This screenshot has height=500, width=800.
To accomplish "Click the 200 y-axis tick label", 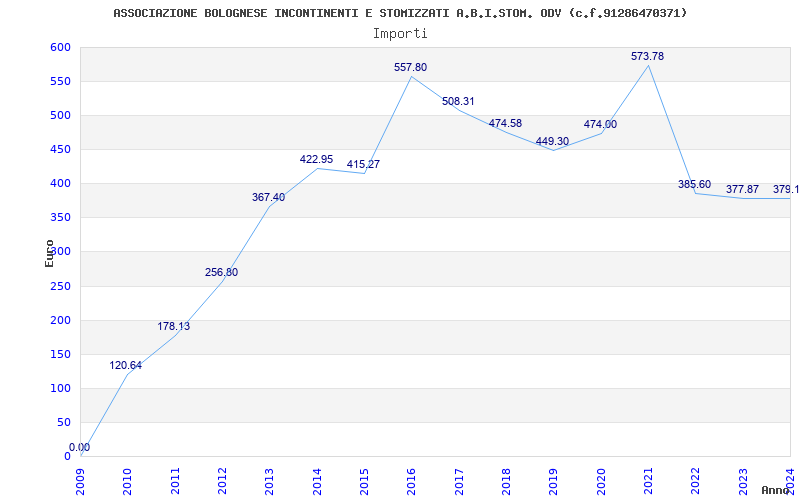I will [x=60, y=320].
